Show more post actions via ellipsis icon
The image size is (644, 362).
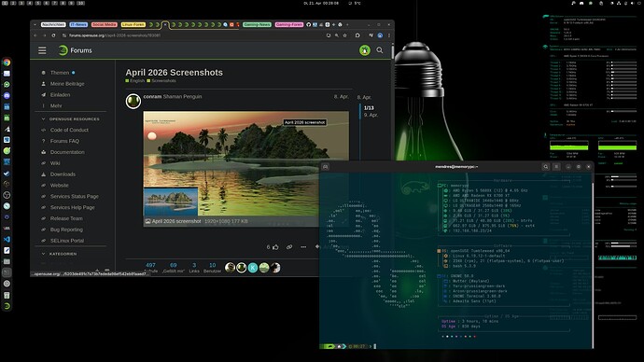[x=303, y=247]
